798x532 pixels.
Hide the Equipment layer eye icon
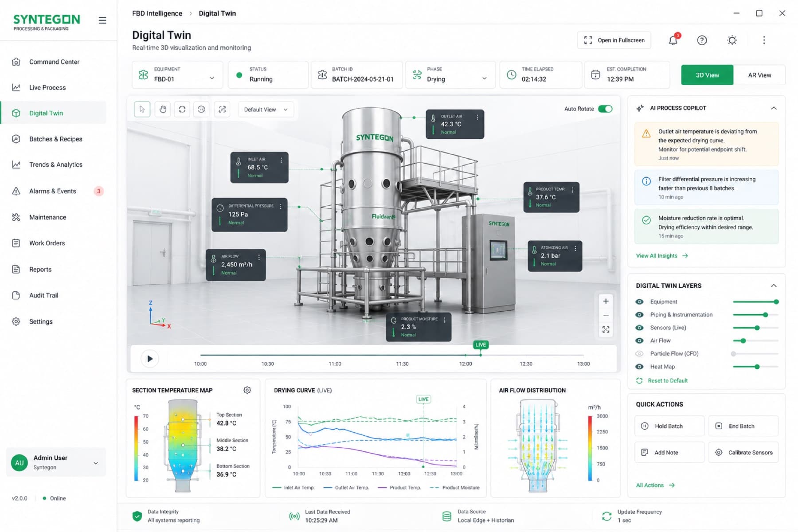pos(639,302)
